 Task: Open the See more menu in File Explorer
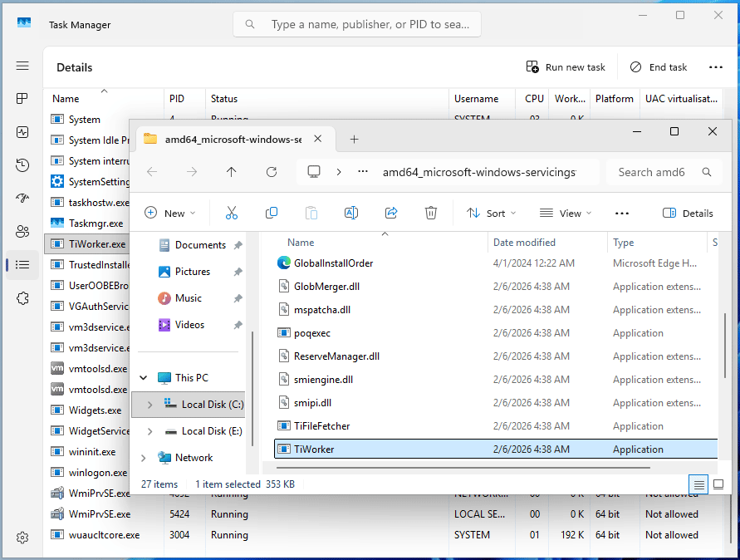point(622,213)
